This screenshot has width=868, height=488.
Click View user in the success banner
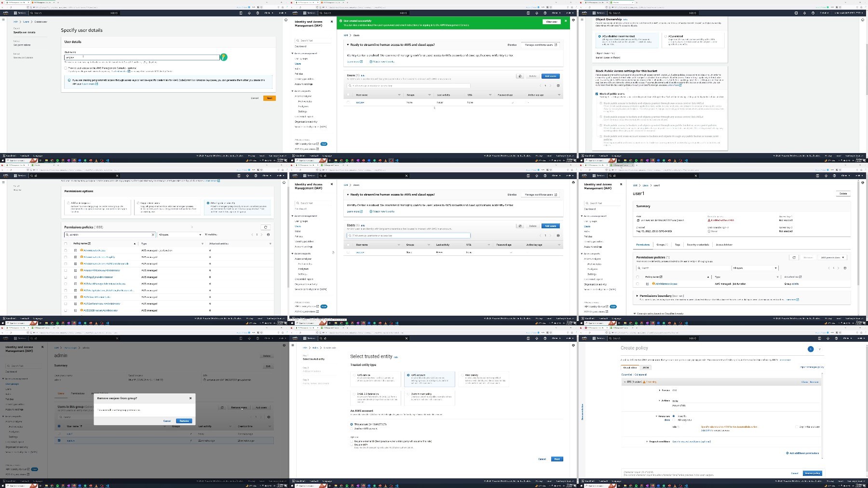pyautogui.click(x=552, y=22)
